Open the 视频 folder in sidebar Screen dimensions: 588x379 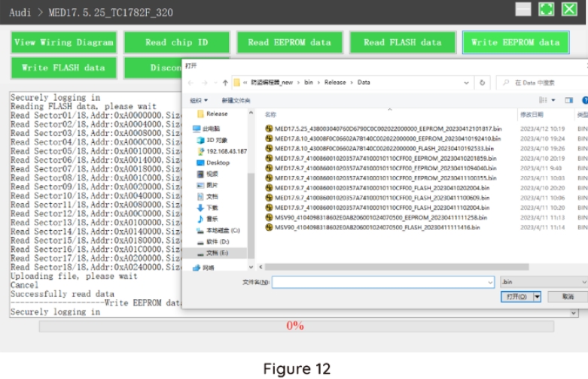coord(207,174)
